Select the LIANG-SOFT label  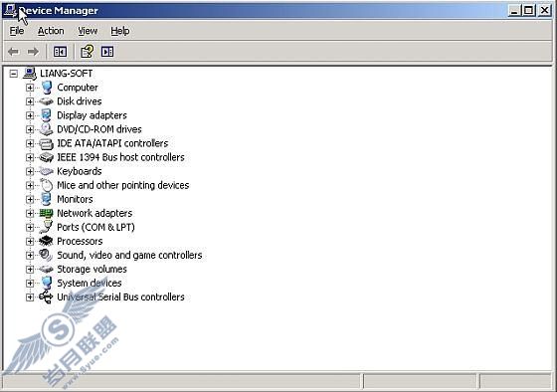[66, 74]
